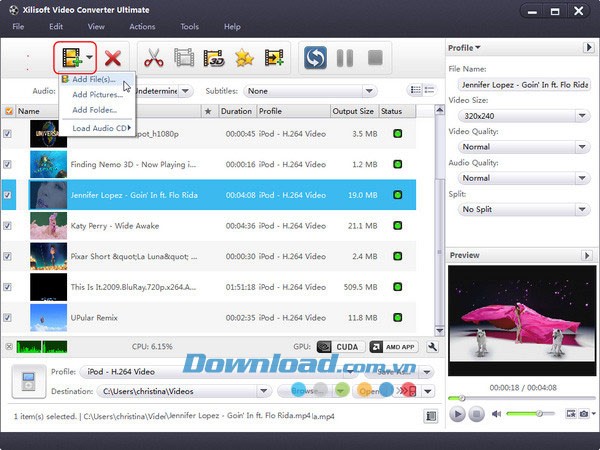
Task: Sort by the Duration column header
Action: click(x=236, y=111)
